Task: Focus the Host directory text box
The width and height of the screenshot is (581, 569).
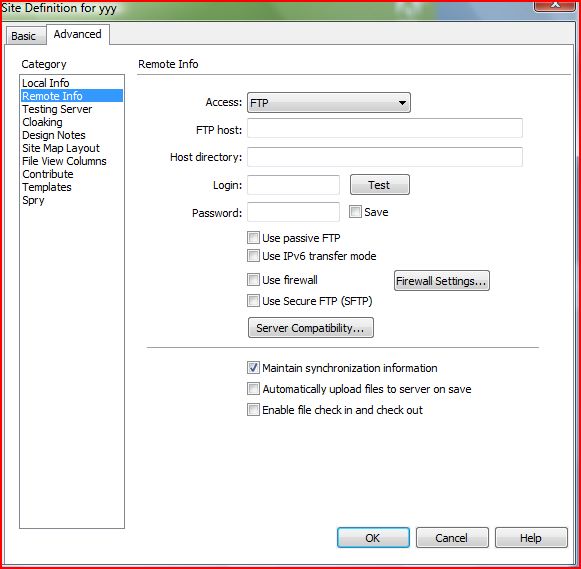Action: click(385, 157)
